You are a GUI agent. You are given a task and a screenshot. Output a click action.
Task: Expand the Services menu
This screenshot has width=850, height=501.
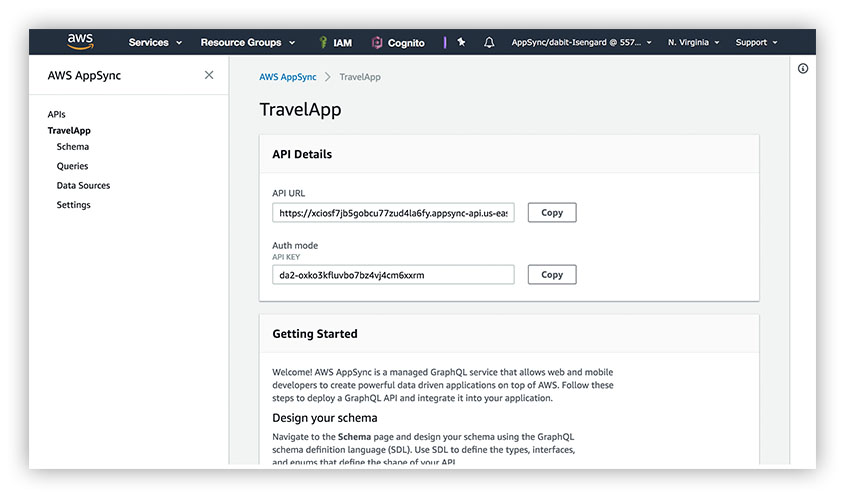[155, 42]
